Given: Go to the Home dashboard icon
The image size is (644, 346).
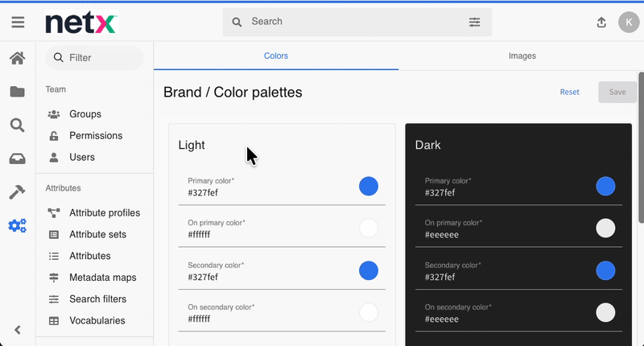Looking at the screenshot, I should point(17,58).
